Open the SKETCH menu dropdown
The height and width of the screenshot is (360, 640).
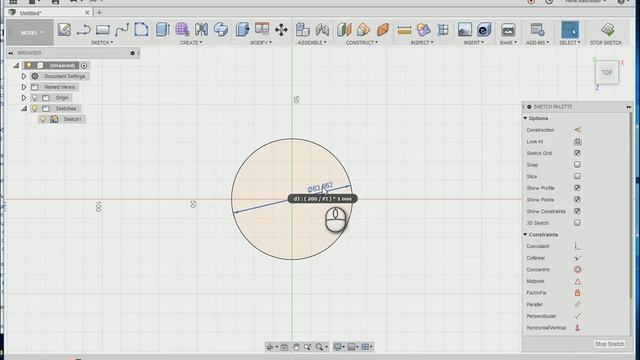tap(102, 42)
